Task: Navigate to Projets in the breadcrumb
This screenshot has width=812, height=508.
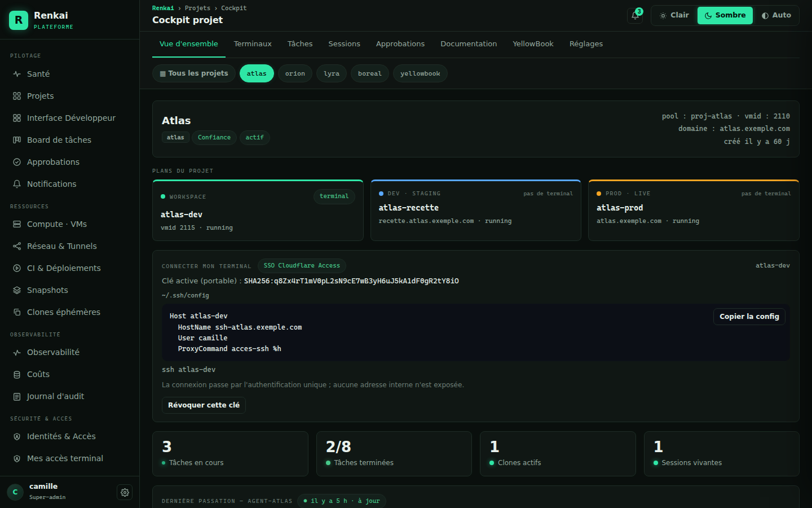Action: tap(197, 8)
